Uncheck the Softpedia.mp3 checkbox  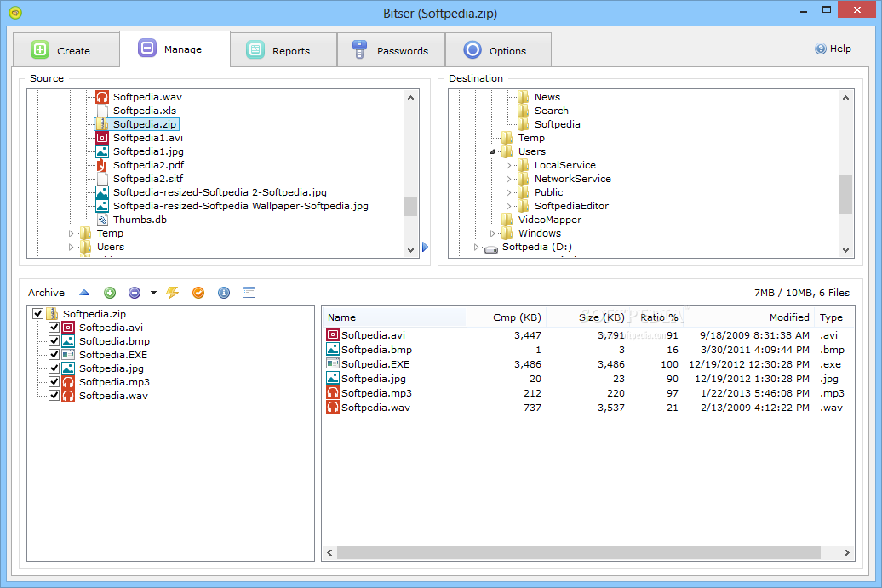(54, 382)
